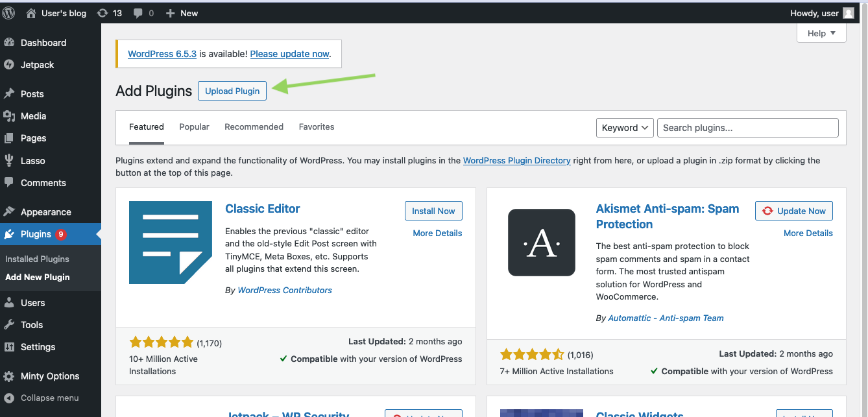Click the Posts pushpin icon
This screenshot has height=417, width=868.
(9, 94)
